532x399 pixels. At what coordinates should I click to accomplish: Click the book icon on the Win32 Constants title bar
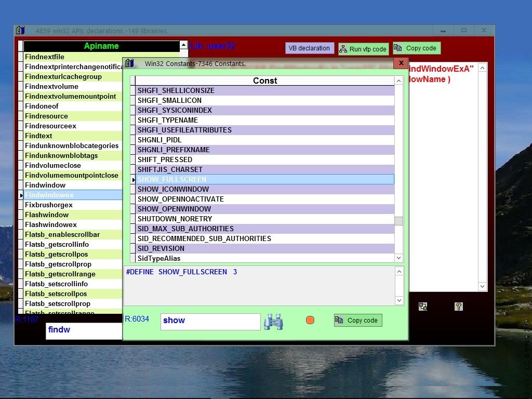tap(130, 63)
